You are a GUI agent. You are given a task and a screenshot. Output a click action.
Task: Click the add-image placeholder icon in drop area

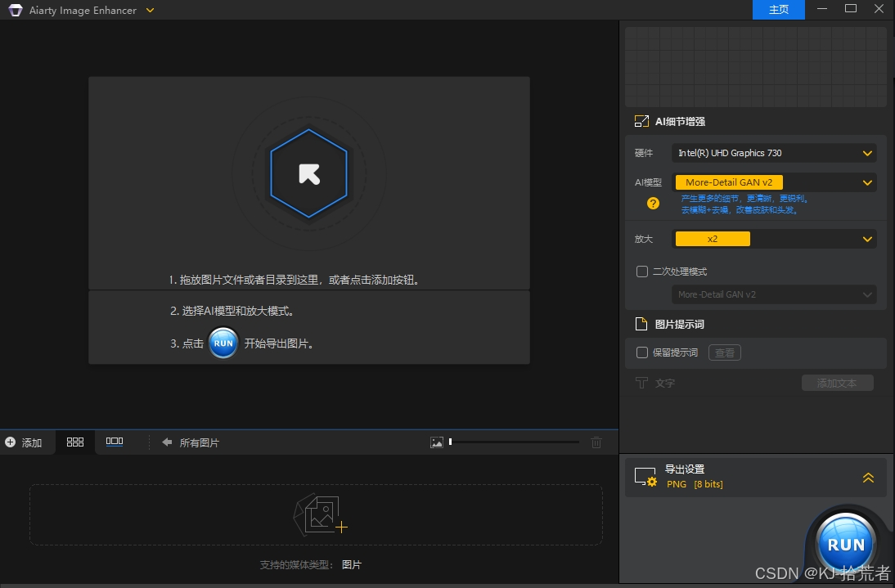[x=320, y=515]
